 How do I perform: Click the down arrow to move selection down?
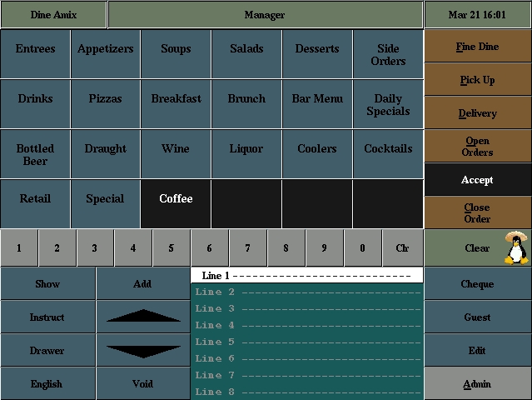[143, 350]
